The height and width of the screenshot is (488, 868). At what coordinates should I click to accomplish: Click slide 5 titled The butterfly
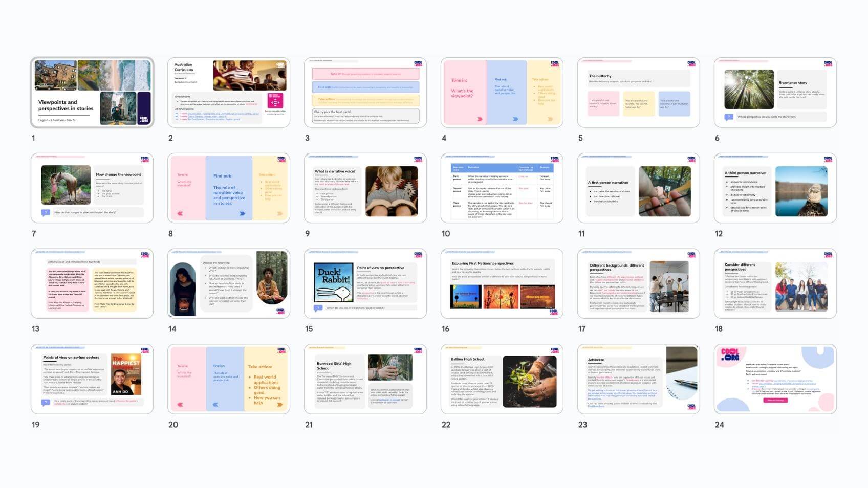(x=638, y=93)
